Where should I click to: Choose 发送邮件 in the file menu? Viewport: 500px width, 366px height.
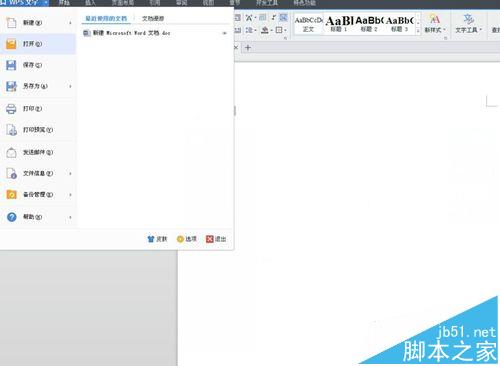38,152
